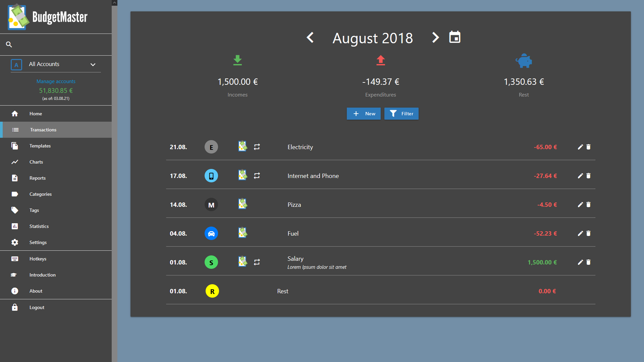Click the repeat icon on Internet row
The width and height of the screenshot is (644, 362).
tap(257, 176)
